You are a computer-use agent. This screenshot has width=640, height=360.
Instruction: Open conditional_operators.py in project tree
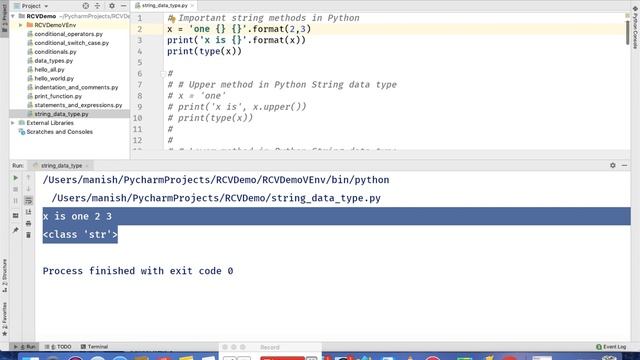click(x=69, y=34)
